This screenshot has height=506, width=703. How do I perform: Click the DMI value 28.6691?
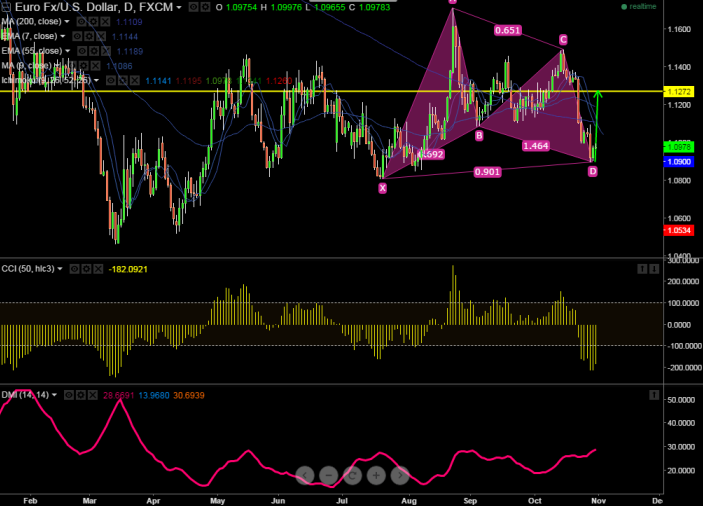coord(119,395)
